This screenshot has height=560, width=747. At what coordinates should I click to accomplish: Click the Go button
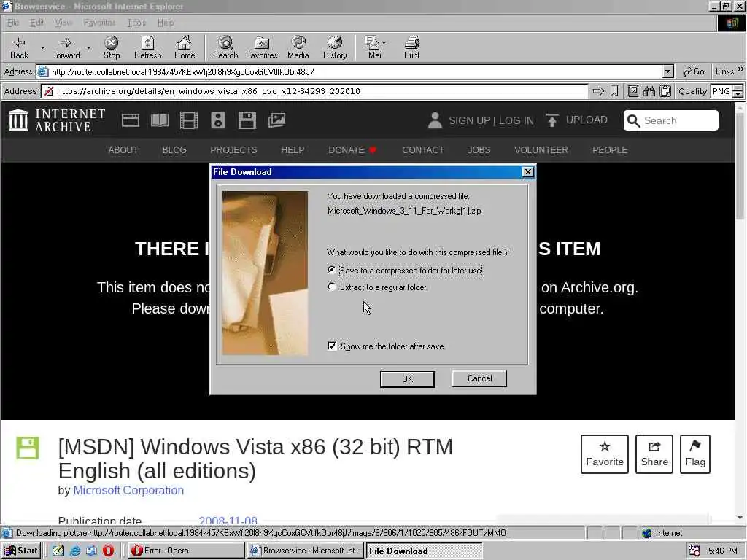pos(694,71)
